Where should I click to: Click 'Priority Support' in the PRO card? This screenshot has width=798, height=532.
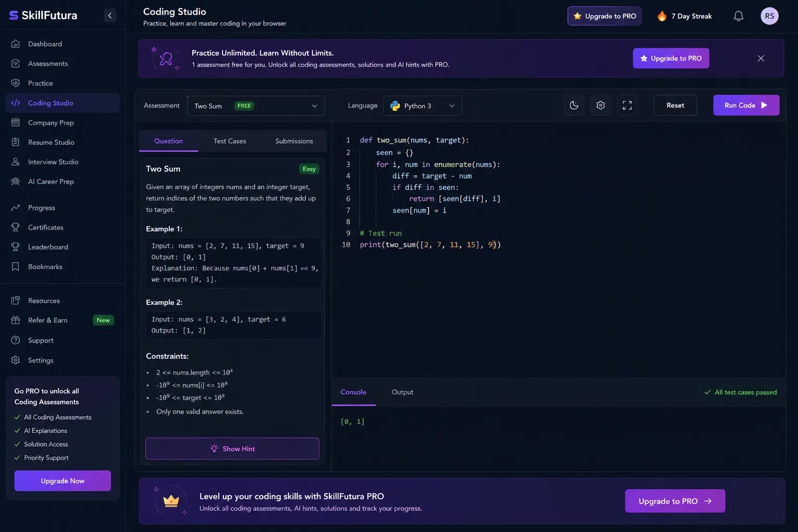(x=46, y=458)
